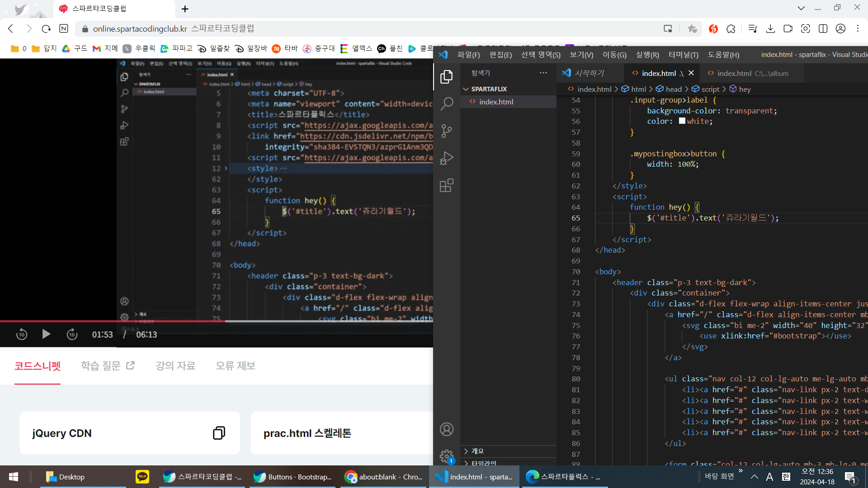Switch to Buttons · Bootstrap taskbar window
Screen dimensions: 868x488
[293, 477]
